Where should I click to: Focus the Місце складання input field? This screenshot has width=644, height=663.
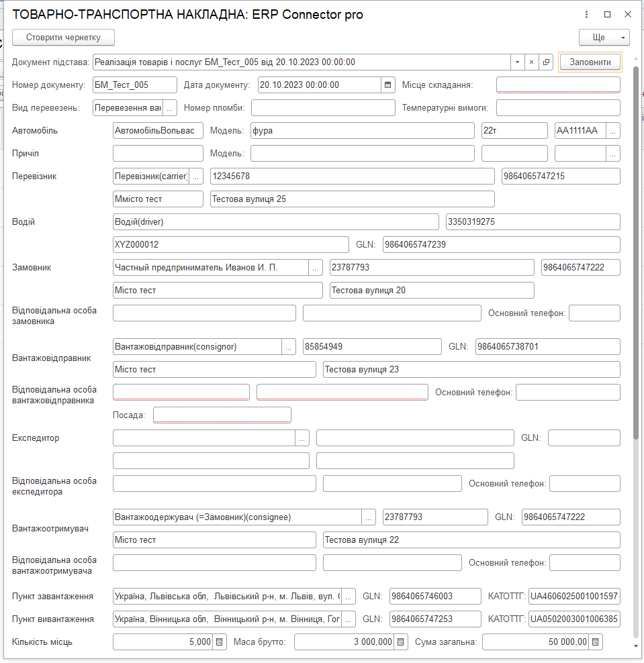click(x=558, y=85)
